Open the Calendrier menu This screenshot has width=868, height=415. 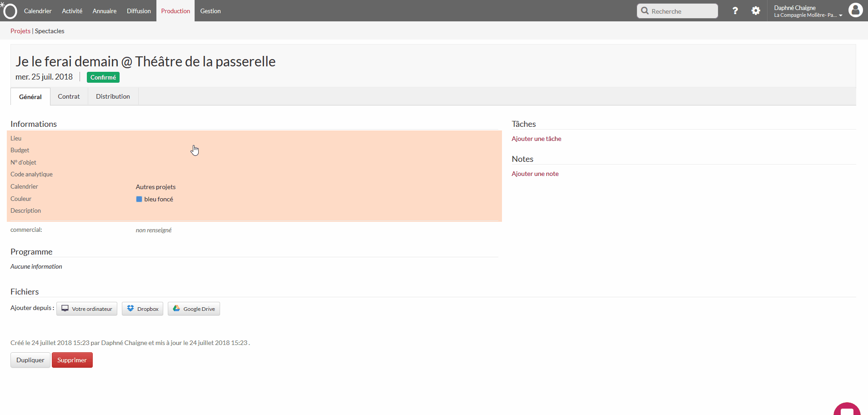(38, 11)
